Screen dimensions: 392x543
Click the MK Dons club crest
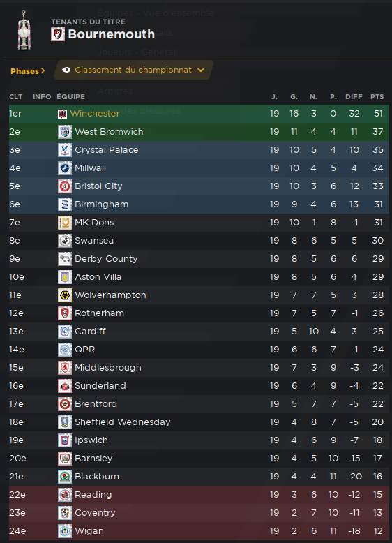65,223
